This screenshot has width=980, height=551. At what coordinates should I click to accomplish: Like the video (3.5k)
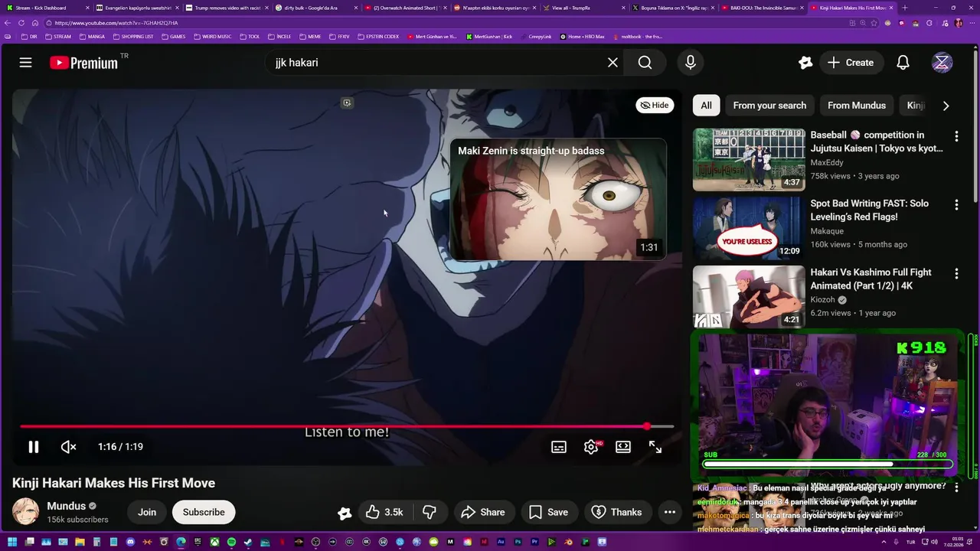pos(384,512)
